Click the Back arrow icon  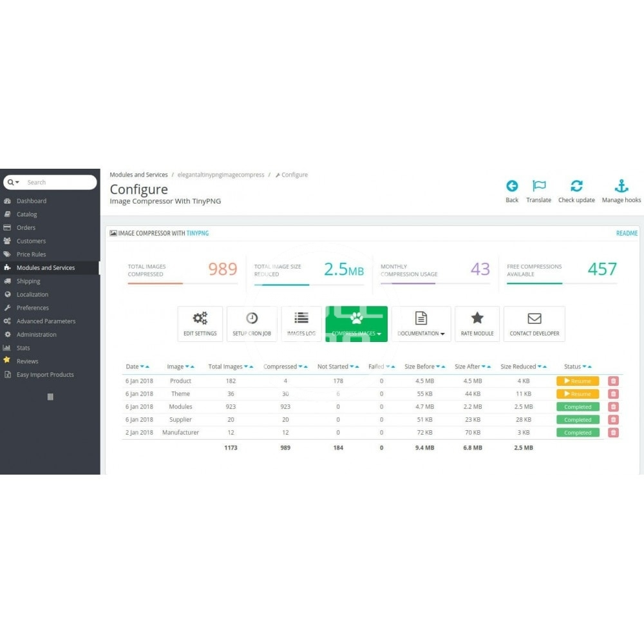click(x=512, y=187)
